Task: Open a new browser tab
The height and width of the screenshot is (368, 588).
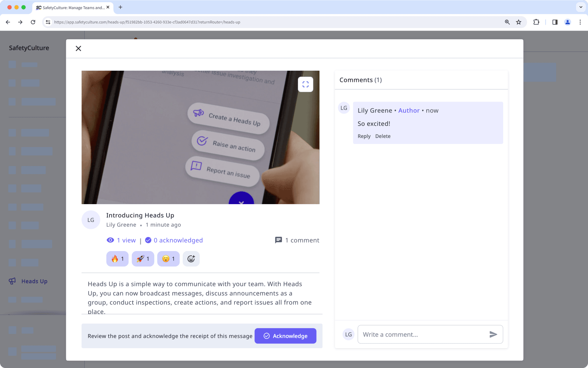Action: click(120, 7)
